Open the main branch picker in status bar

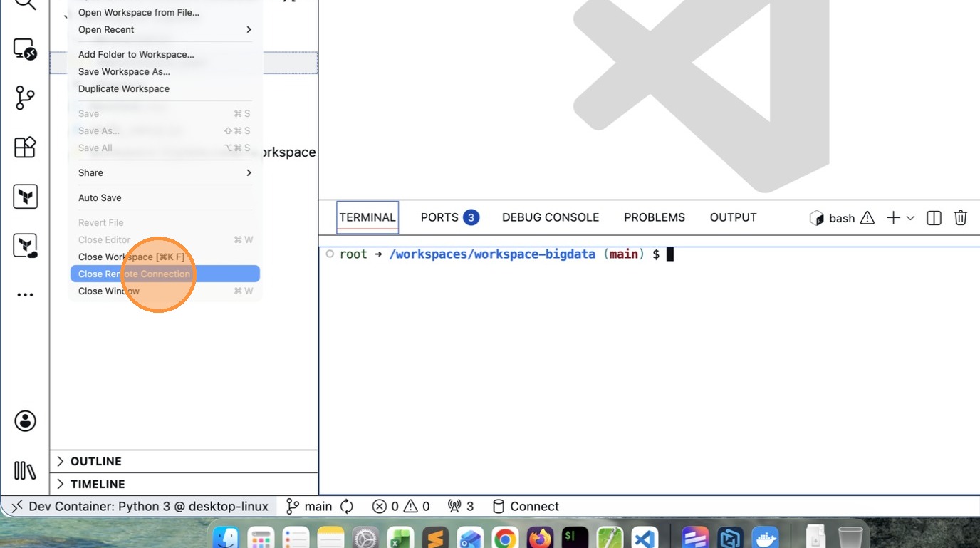[x=309, y=507]
